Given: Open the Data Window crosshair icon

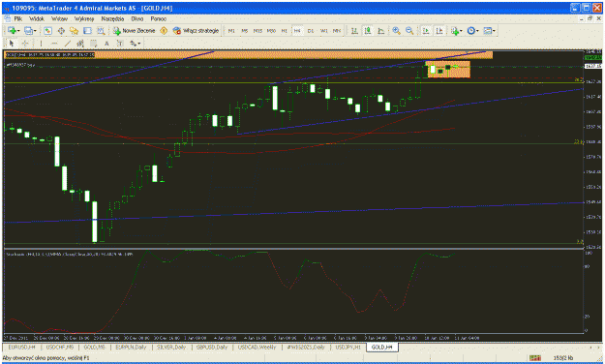Looking at the screenshot, I should pos(61,31).
